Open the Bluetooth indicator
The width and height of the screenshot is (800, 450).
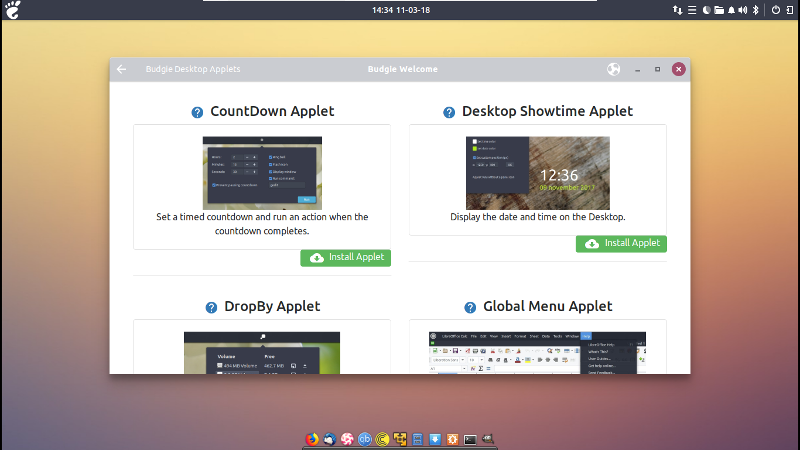pyautogui.click(x=756, y=10)
